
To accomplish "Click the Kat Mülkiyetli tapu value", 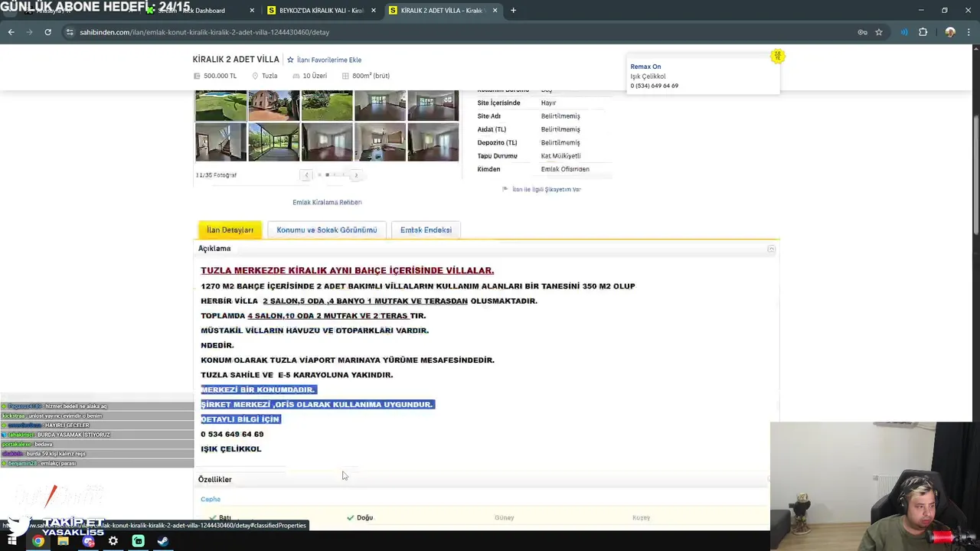I will tap(560, 156).
